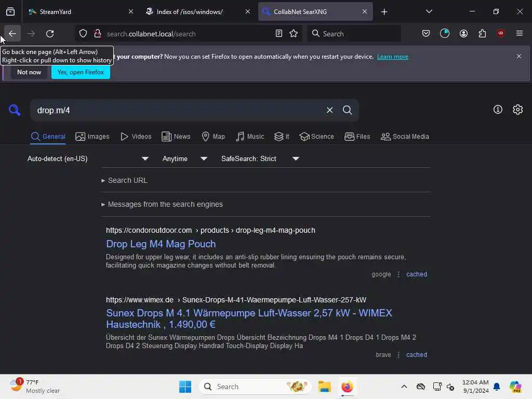The width and height of the screenshot is (532, 399).
Task: Switch to Images search category
Action: point(92,137)
